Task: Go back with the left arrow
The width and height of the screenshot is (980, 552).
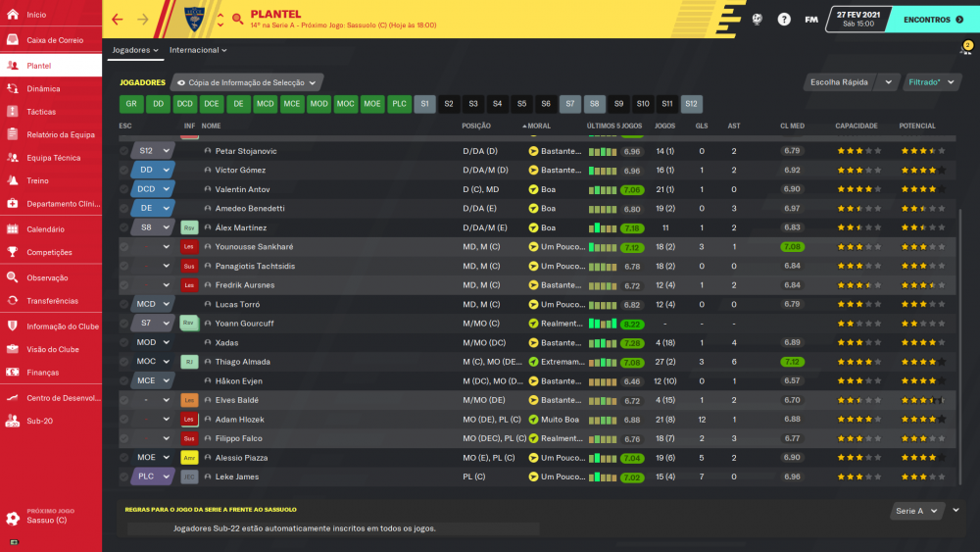Action: click(x=118, y=20)
